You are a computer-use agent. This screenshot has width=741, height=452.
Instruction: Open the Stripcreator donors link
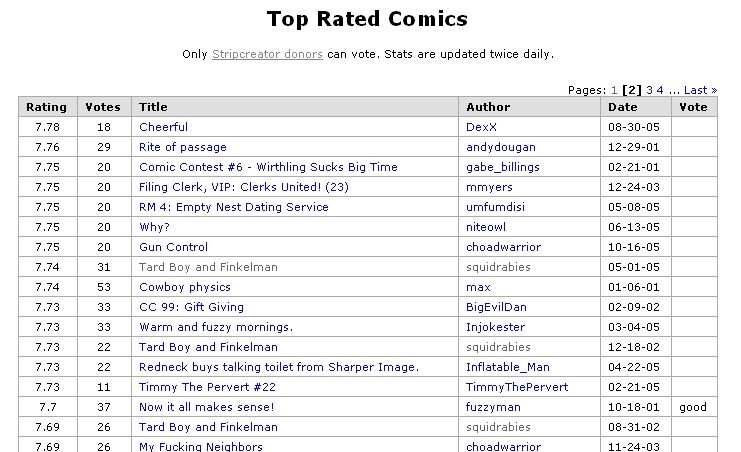[267, 54]
